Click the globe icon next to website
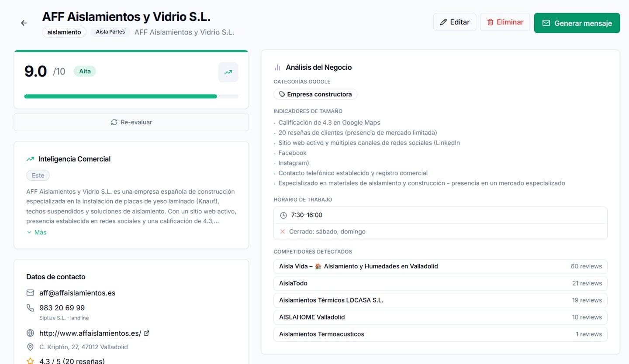The image size is (629, 364). (30, 333)
